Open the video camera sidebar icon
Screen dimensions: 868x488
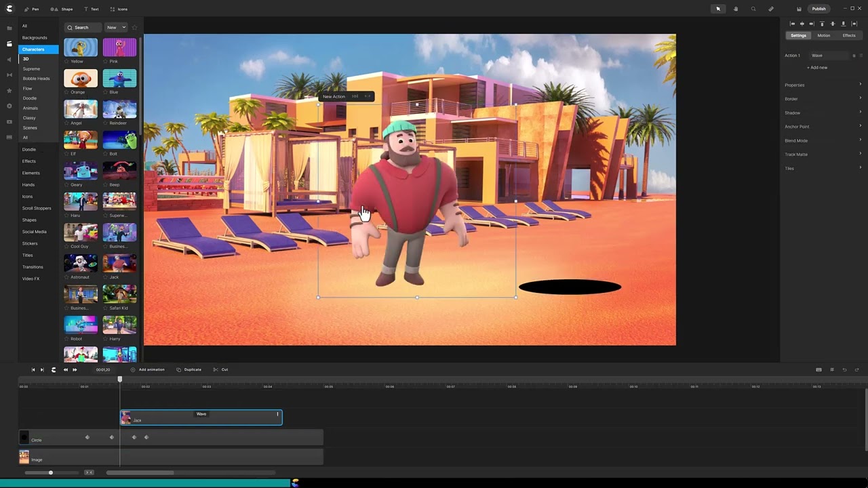click(9, 121)
